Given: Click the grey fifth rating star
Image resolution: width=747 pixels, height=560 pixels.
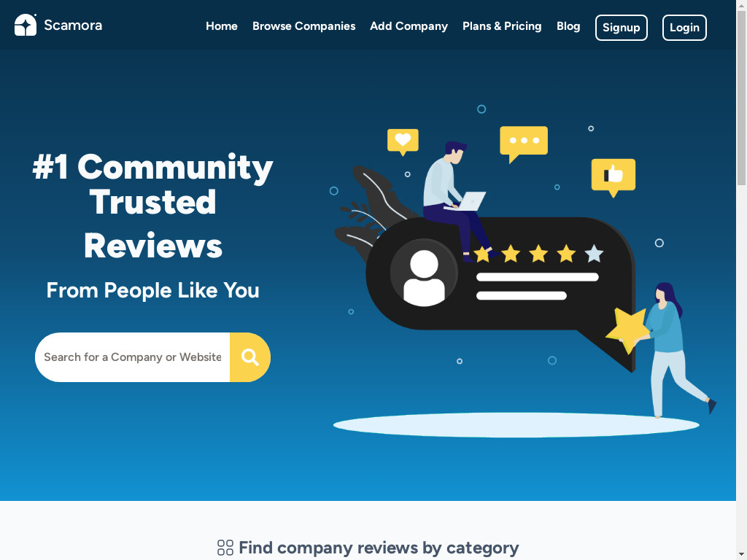Looking at the screenshot, I should point(594,253).
